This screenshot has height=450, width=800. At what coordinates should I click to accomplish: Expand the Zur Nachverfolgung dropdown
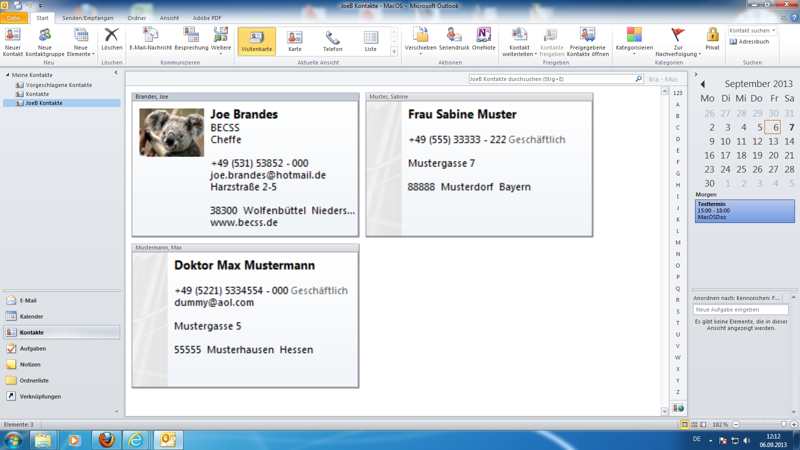click(678, 41)
